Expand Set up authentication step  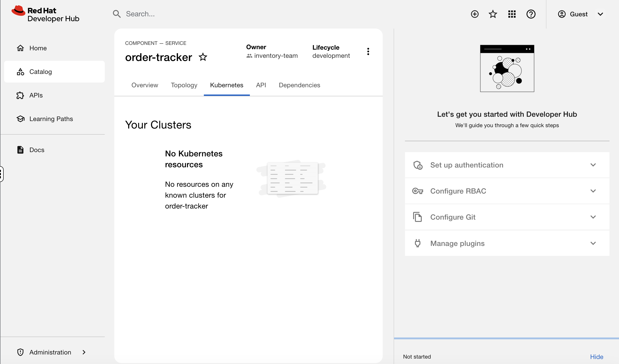pos(507,165)
